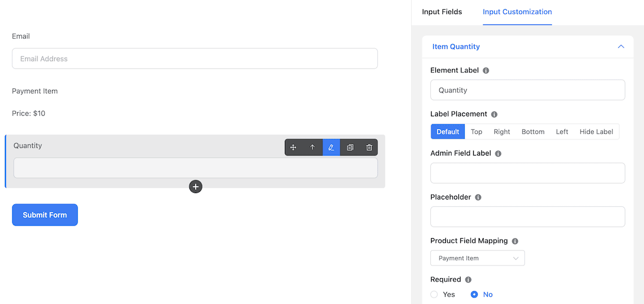Click the Email label in form preview
The width and height of the screenshot is (644, 304).
click(x=21, y=36)
